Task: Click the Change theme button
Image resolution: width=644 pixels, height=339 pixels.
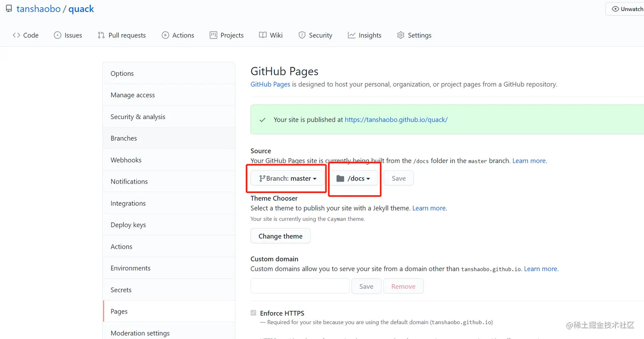Action: 280,236
